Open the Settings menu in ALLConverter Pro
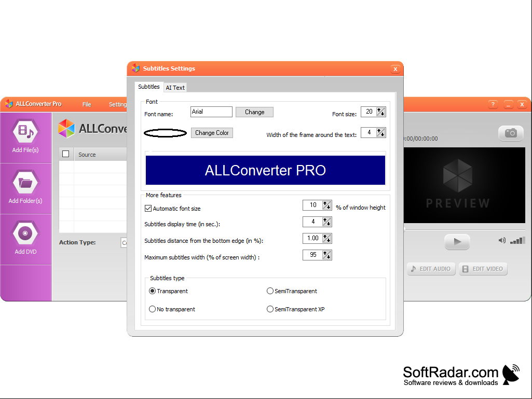This screenshot has width=532, height=399. (x=118, y=104)
